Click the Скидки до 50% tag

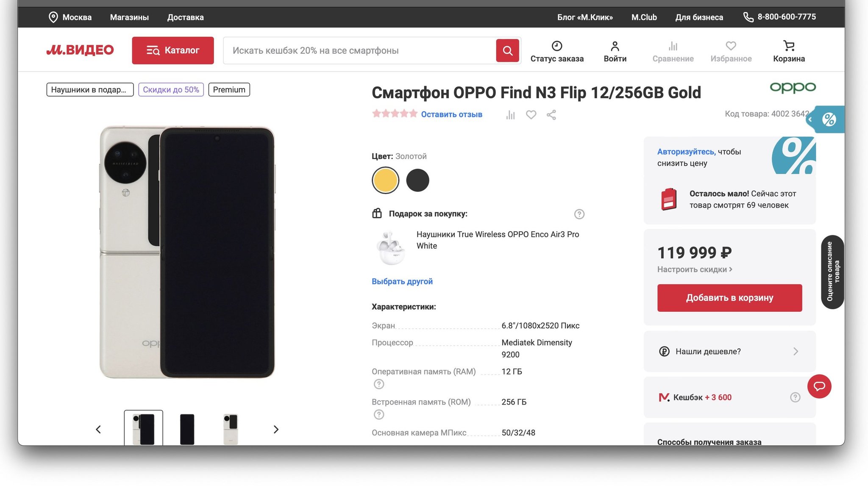click(171, 89)
